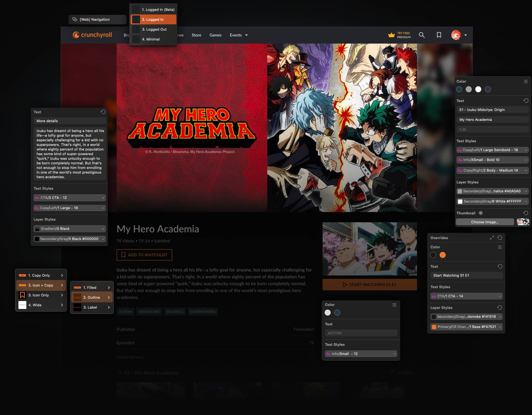Viewport: 532px width, 415px height.
Task: Click reset icon next to Text in episode panel
Action: click(x=526, y=101)
